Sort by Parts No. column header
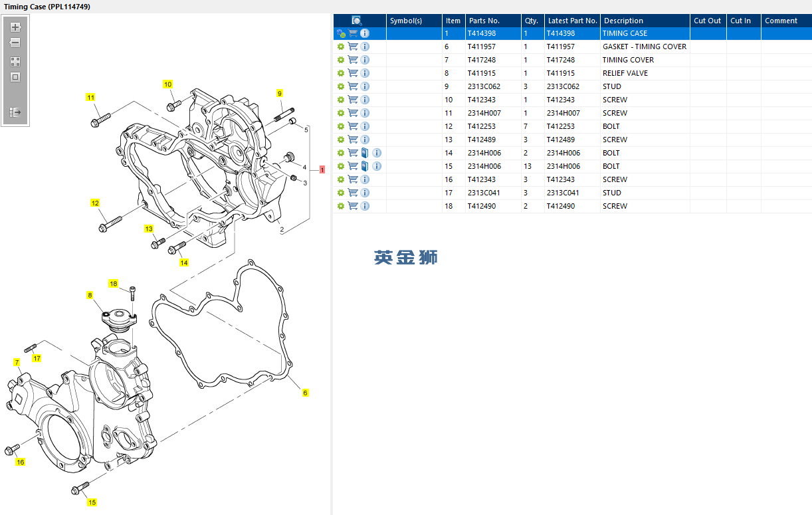This screenshot has width=812, height=515. click(x=484, y=21)
